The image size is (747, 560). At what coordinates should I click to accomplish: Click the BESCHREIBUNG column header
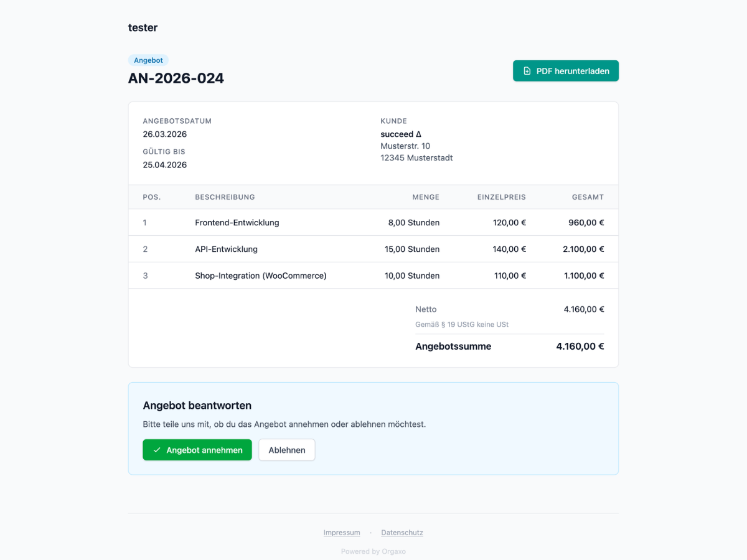225,197
